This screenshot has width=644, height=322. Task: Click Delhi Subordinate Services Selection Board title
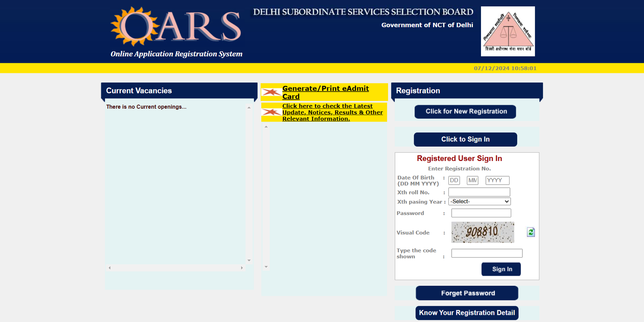363,12
